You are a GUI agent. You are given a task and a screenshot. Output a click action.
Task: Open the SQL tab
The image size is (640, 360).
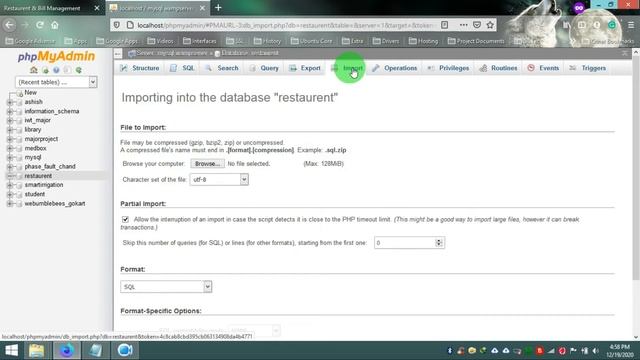point(182,68)
